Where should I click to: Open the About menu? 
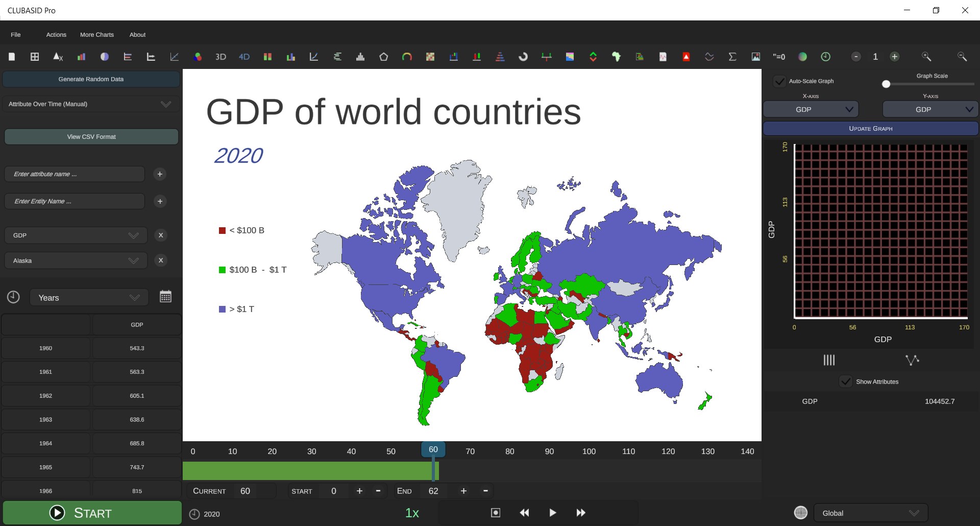pos(137,35)
